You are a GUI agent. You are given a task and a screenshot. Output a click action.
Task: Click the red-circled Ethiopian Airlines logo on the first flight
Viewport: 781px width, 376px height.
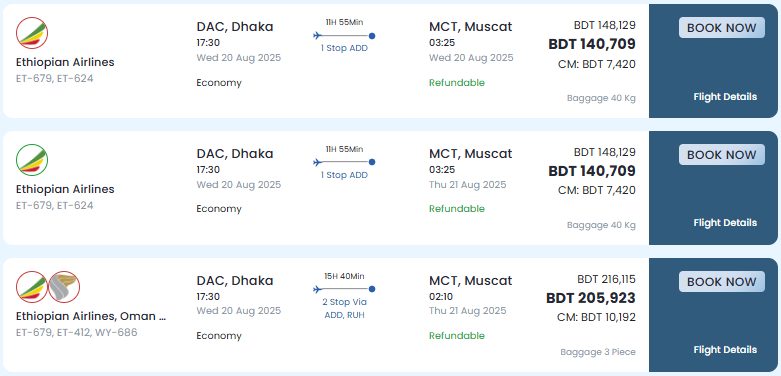[32, 33]
